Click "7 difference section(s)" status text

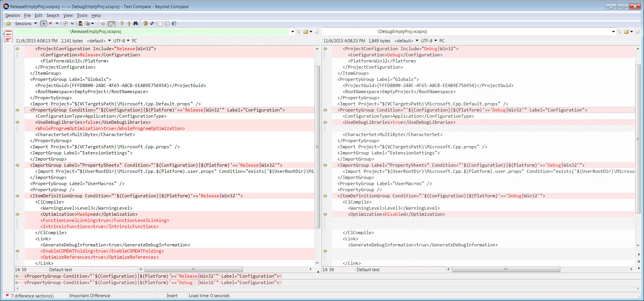tap(32, 296)
